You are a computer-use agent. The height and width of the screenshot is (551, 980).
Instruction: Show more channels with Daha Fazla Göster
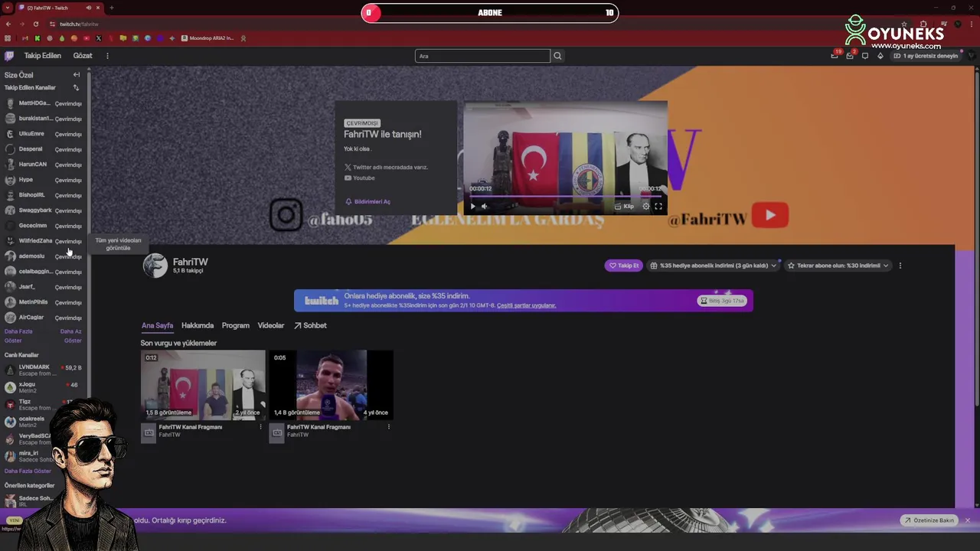point(18,336)
